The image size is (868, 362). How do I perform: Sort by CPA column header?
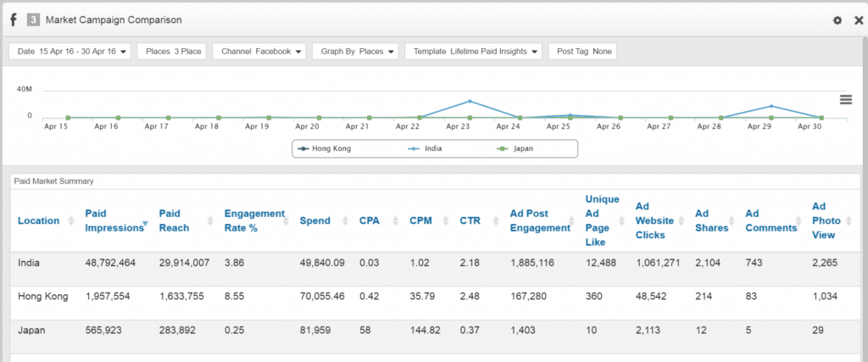(370, 221)
